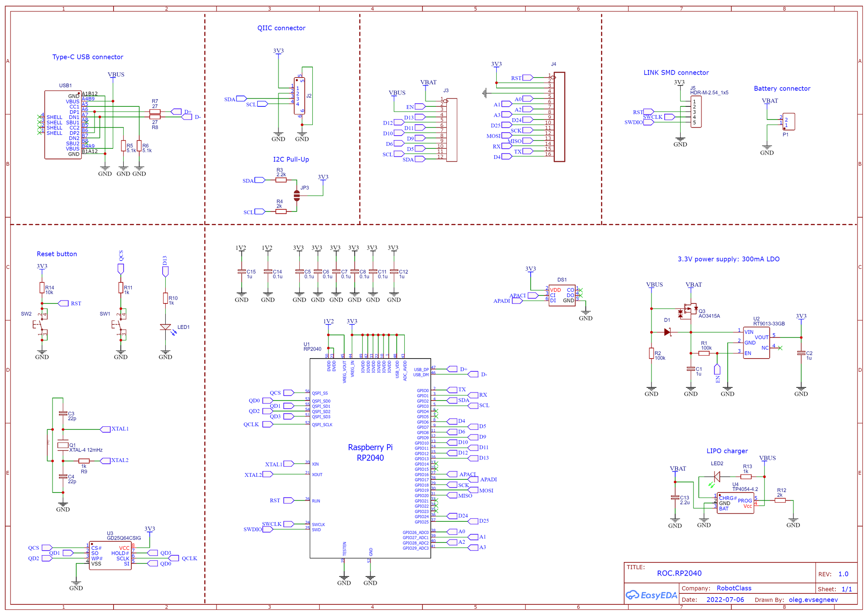Select resistor R13 1k
Image resolution: width=868 pixels, height=615 pixels.
point(746,477)
